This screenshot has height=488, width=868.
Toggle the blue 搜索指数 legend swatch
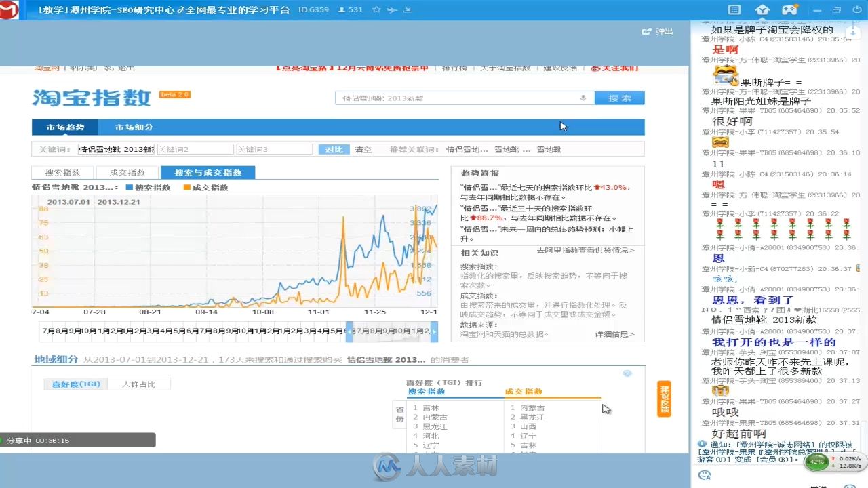pos(130,188)
